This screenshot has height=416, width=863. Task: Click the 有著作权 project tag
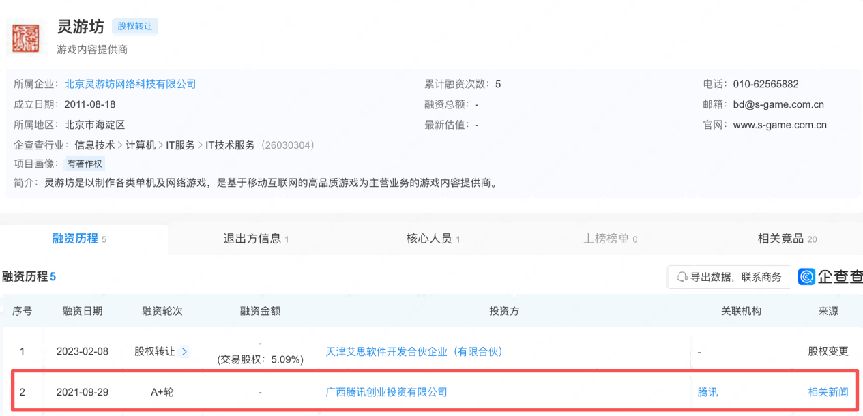(84, 163)
